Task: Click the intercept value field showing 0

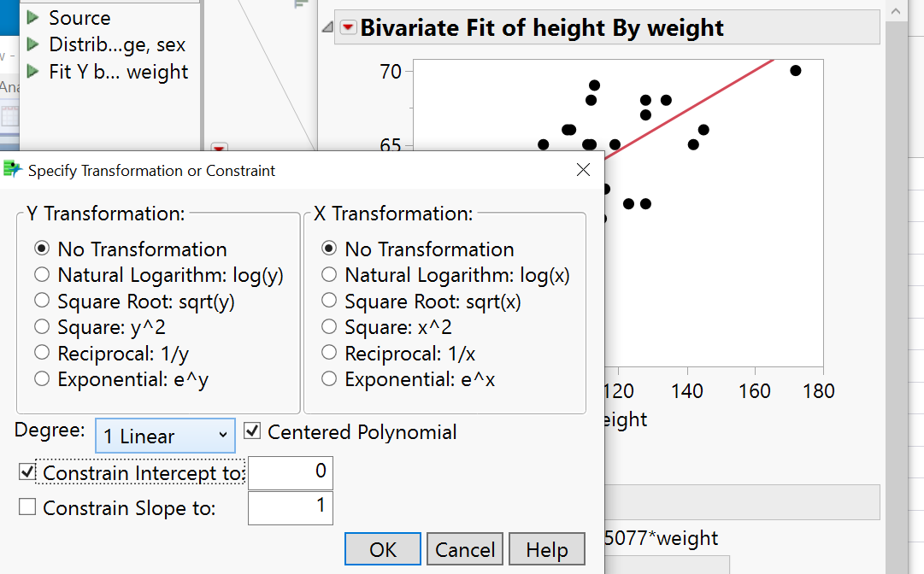Action: 291,472
